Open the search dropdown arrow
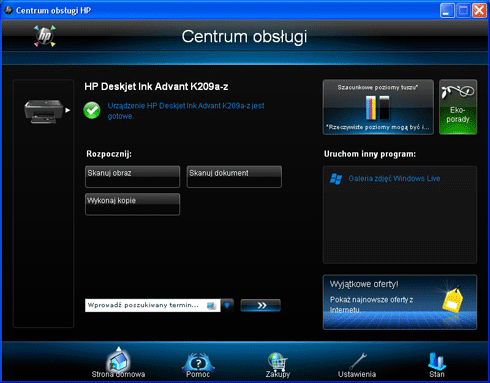 tap(227, 305)
